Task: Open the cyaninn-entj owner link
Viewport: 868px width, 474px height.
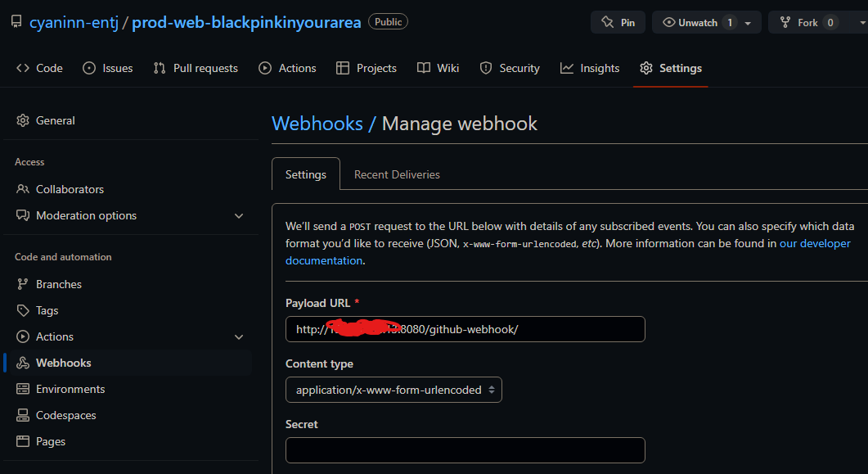Action: [74, 22]
